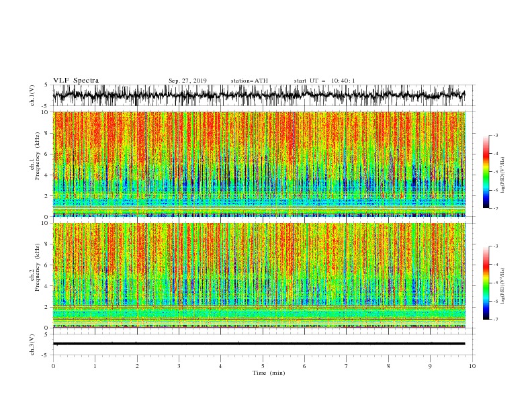Click the 'Time (min)' axis label
Image resolution: width=532 pixels, height=411 pixels.
[269, 373]
